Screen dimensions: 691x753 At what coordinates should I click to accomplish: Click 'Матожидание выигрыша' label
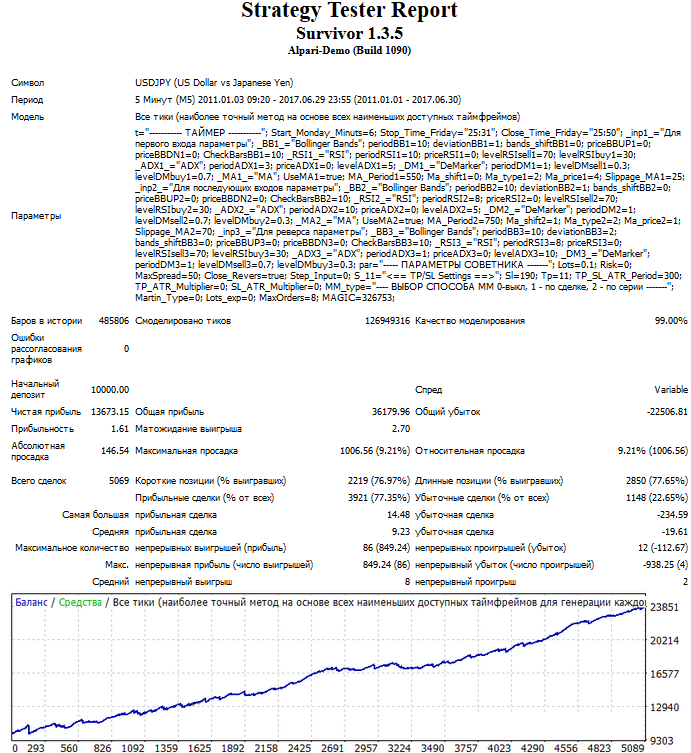(x=188, y=429)
